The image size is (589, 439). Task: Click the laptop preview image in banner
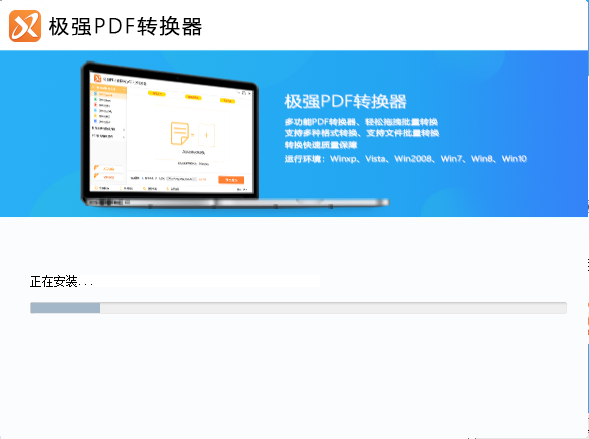point(235,134)
